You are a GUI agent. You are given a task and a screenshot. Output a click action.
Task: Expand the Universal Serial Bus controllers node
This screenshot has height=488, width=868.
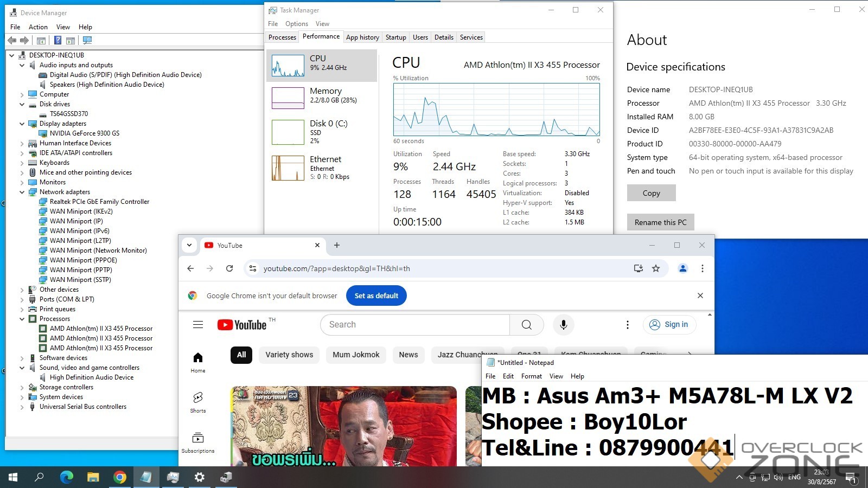[22, 407]
